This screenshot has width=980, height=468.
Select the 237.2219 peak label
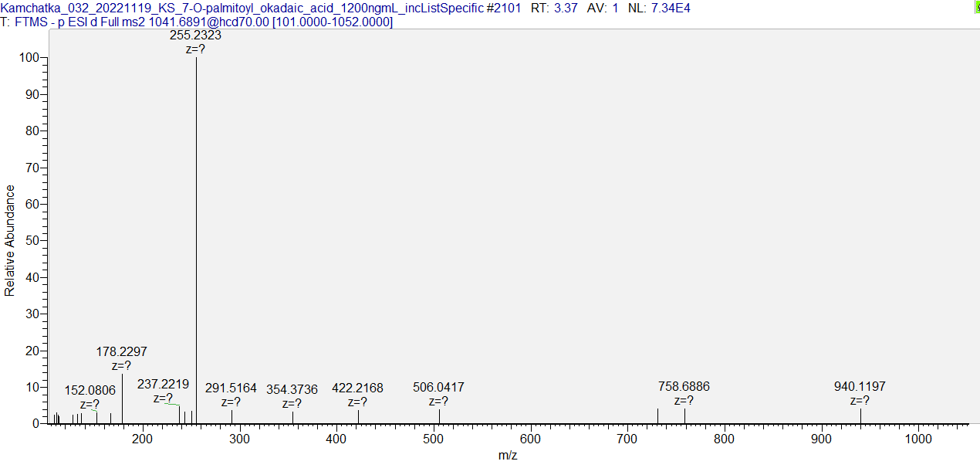(x=163, y=384)
